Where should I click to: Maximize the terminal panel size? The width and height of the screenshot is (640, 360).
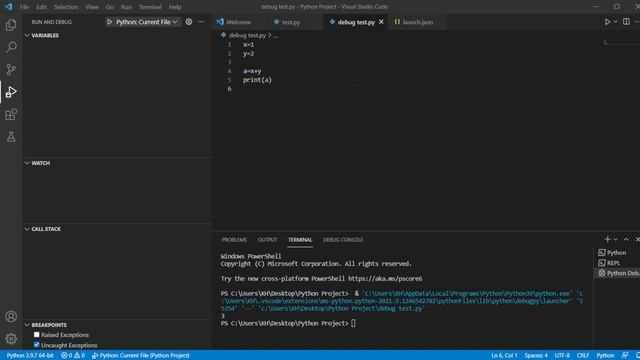(626, 239)
